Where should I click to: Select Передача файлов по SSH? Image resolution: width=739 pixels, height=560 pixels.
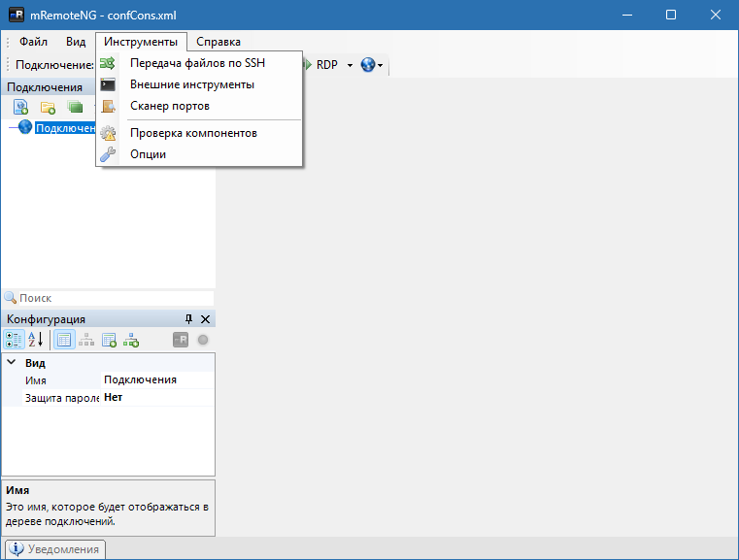pyautogui.click(x=199, y=63)
